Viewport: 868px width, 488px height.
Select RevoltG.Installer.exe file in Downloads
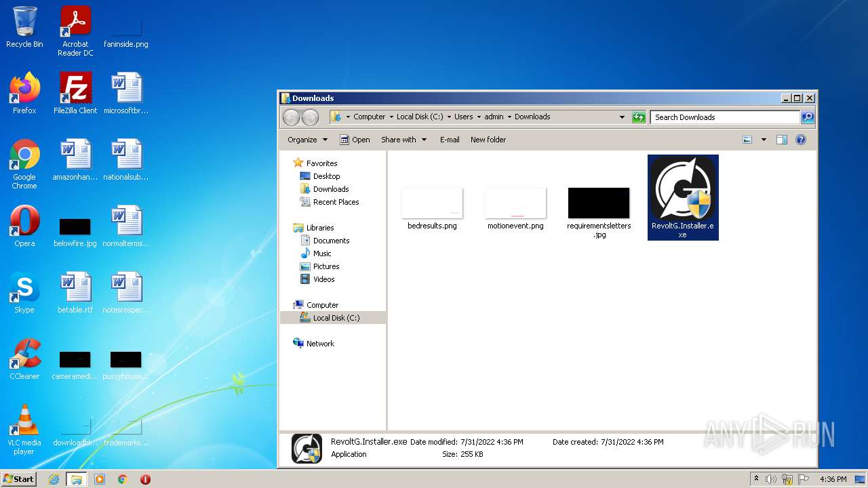tap(683, 197)
